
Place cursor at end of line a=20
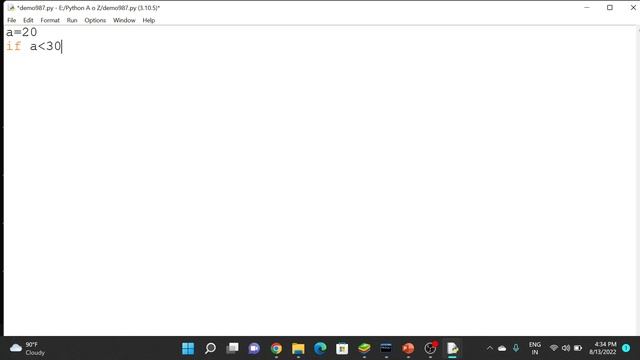pyautogui.click(x=38, y=32)
